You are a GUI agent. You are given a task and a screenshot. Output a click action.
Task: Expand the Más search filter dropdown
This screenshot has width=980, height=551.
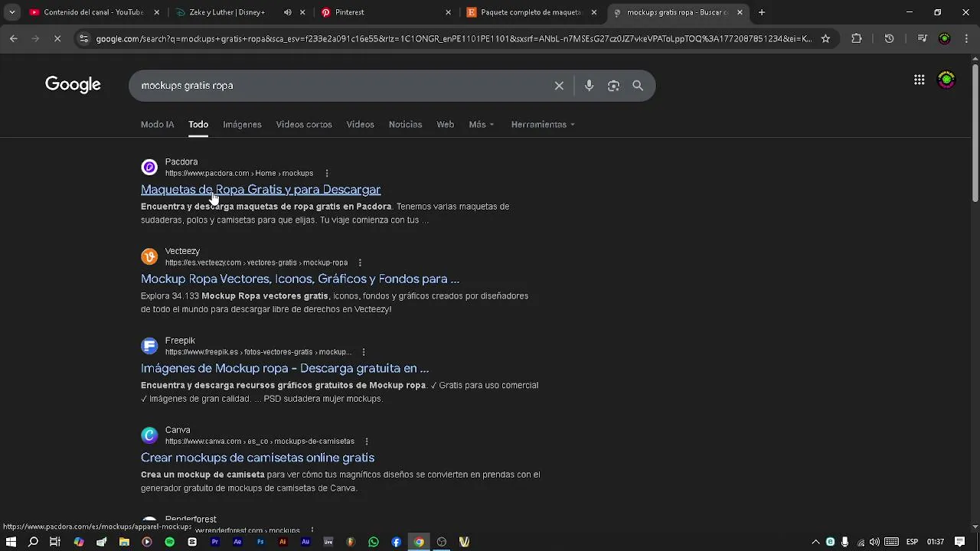tap(482, 124)
